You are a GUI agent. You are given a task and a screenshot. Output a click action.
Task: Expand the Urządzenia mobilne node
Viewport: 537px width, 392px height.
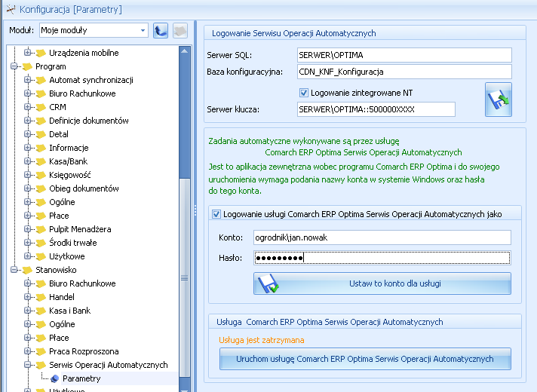pyautogui.click(x=27, y=52)
